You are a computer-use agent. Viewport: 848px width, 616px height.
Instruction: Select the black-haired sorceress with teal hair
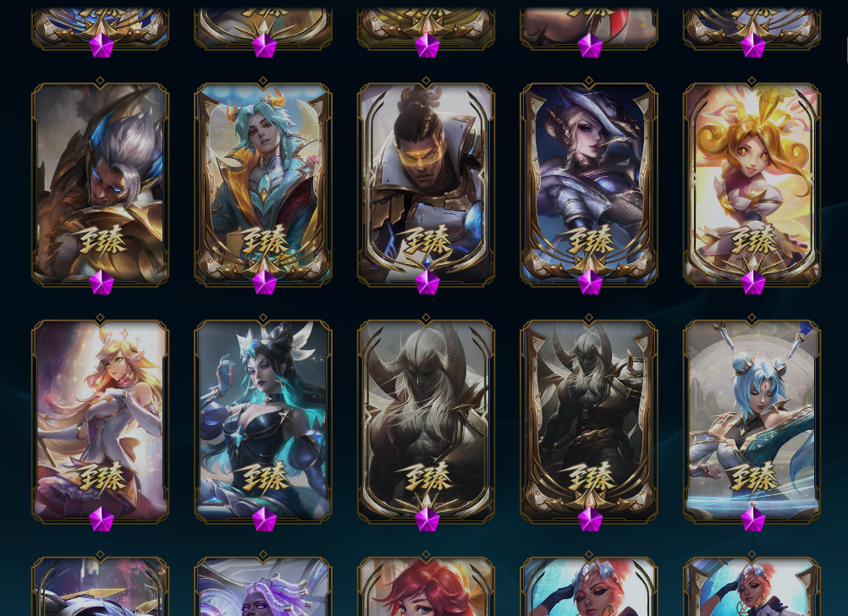[x=263, y=421]
